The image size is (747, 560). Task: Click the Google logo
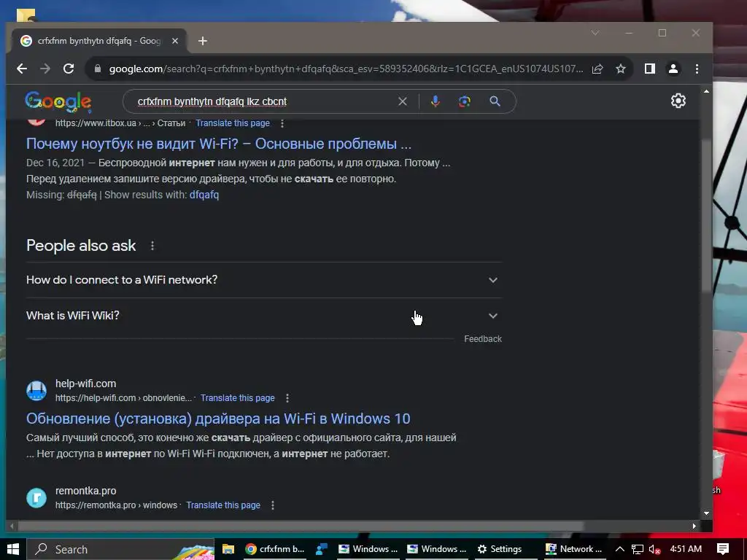[x=58, y=101]
